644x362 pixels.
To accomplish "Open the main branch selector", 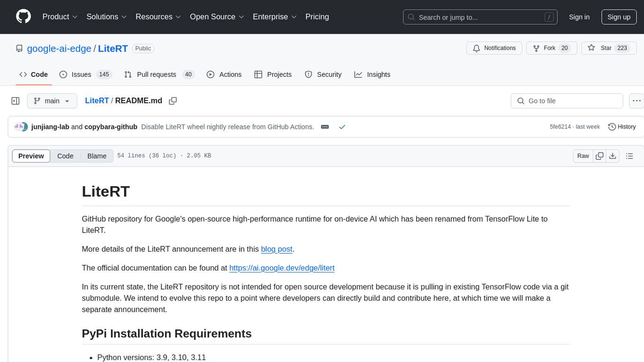I will coord(52,101).
